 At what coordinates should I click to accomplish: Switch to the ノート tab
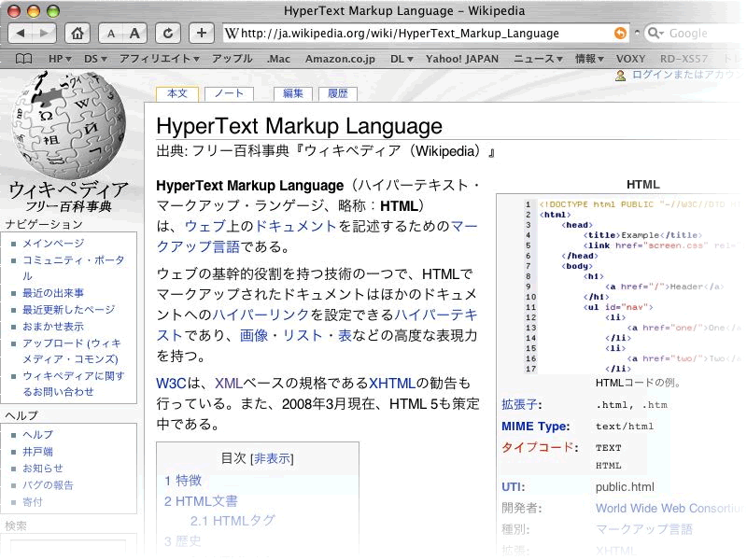[x=229, y=93]
